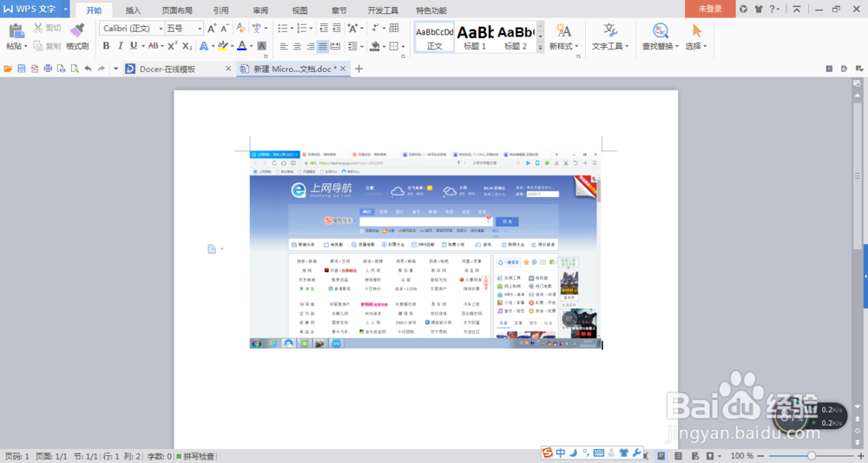Toggle spell check (拼写检查) in the status bar

point(195,456)
